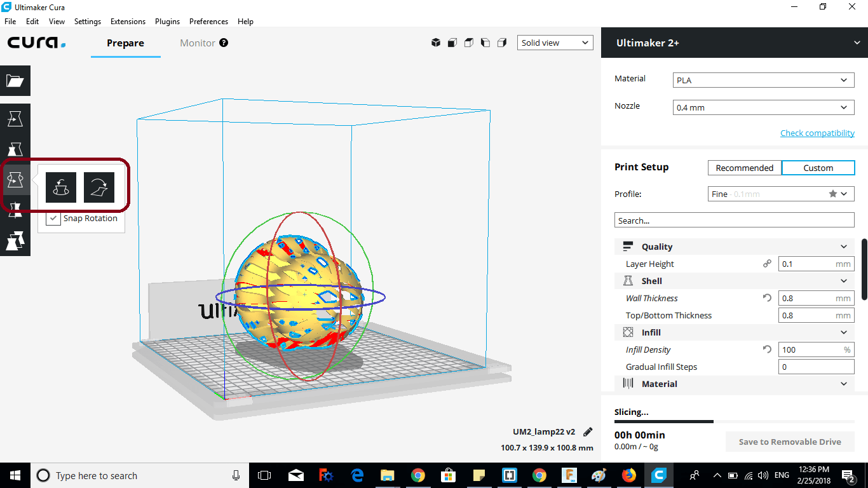This screenshot has width=868, height=488.
Task: Open the Preferences menu
Action: click(208, 21)
